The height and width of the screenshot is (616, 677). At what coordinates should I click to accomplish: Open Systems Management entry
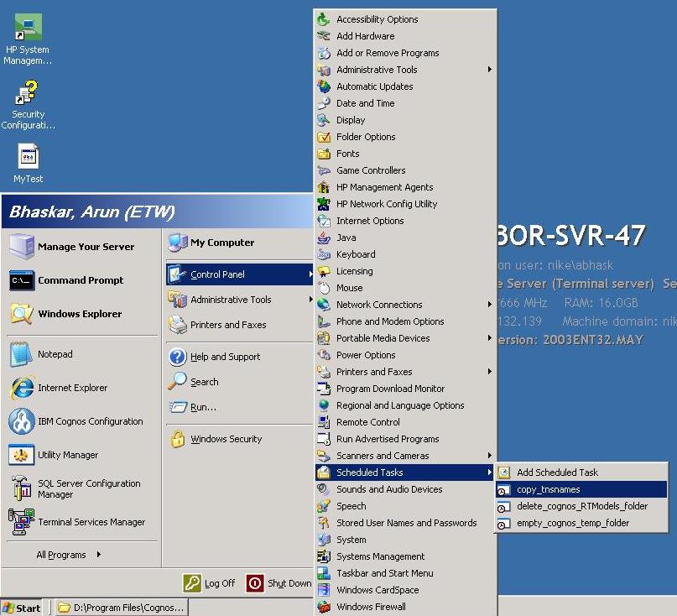(405, 556)
